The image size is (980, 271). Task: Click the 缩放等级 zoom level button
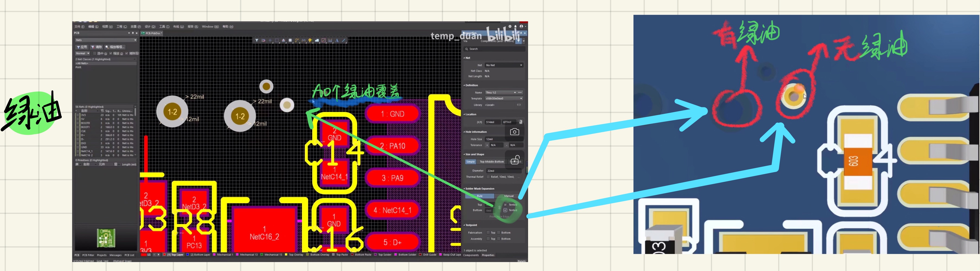pos(115,47)
